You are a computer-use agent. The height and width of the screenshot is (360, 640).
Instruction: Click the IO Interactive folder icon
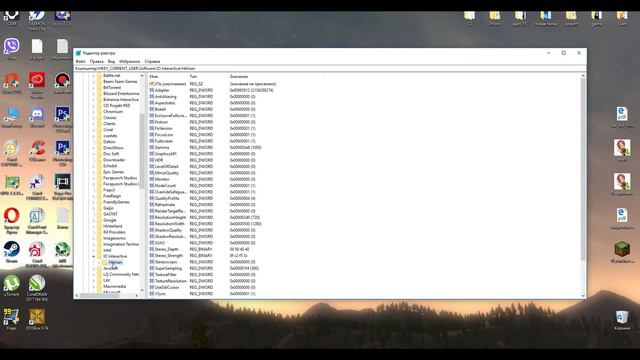(x=99, y=256)
